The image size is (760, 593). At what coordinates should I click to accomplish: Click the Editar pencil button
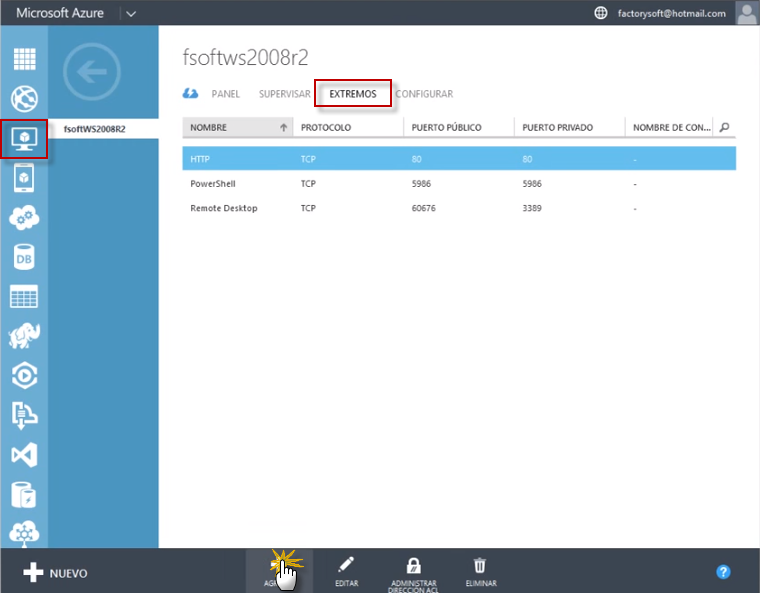(x=346, y=571)
